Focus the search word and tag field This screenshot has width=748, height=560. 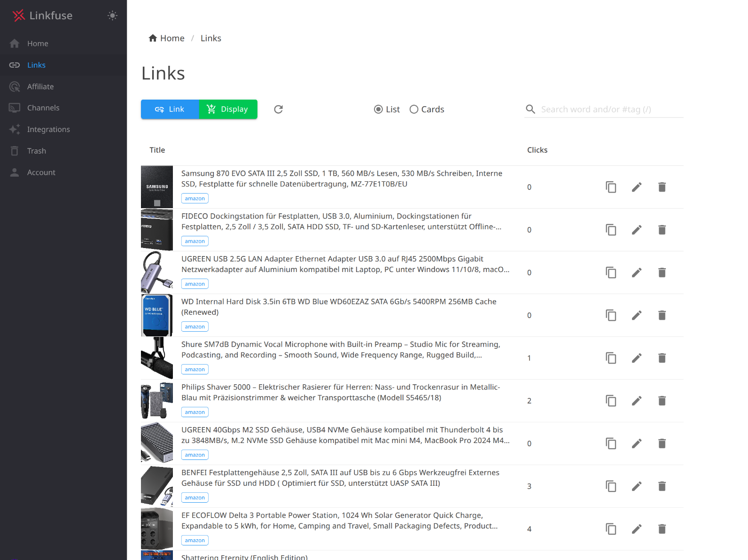[x=612, y=109]
